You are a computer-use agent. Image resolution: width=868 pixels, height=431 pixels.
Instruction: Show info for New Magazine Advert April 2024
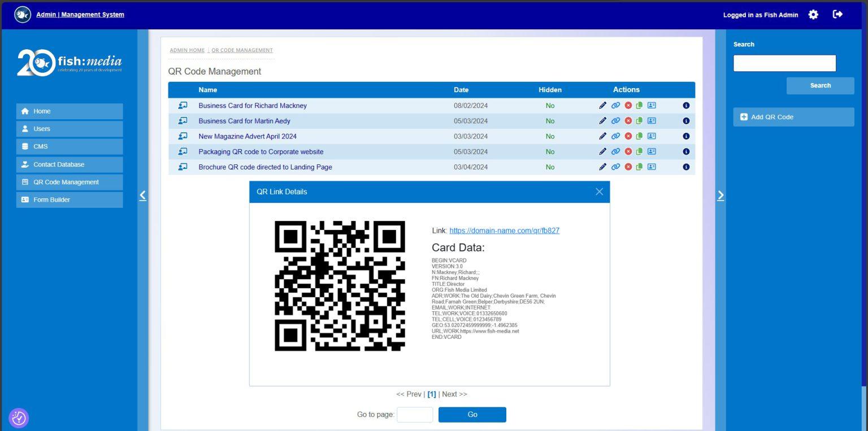pos(686,136)
